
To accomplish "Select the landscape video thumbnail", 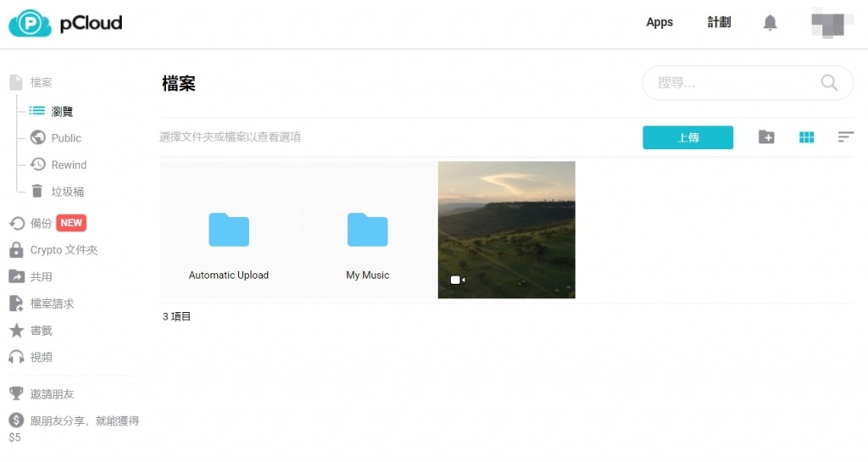I will point(507,230).
